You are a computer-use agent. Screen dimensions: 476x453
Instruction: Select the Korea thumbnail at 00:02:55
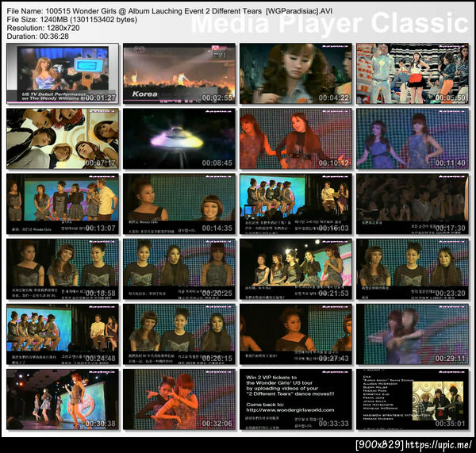[x=179, y=74]
